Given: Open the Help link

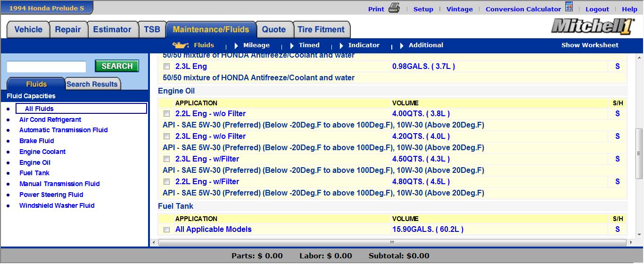Looking at the screenshot, I should [629, 9].
